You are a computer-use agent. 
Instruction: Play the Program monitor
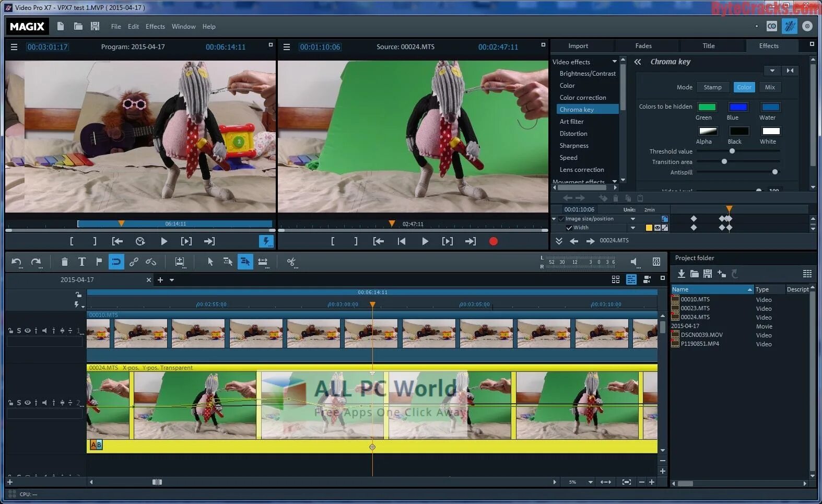click(164, 241)
